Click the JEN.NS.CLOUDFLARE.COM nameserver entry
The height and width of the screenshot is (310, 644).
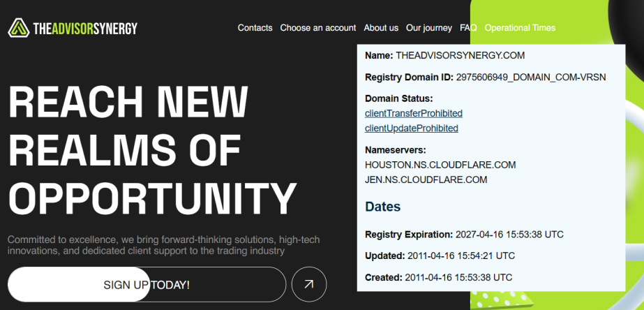[x=426, y=179]
